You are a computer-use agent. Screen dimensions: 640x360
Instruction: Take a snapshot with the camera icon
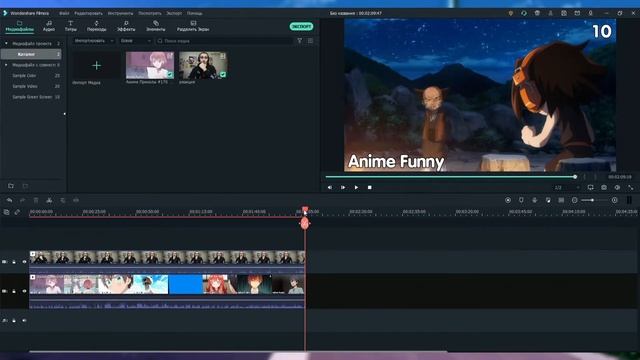[x=604, y=187]
